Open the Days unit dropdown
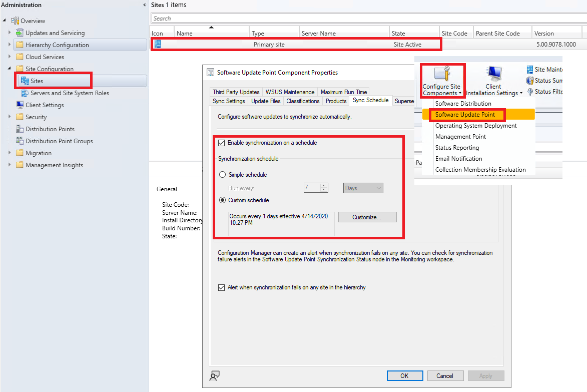The width and height of the screenshot is (587, 392). click(363, 188)
